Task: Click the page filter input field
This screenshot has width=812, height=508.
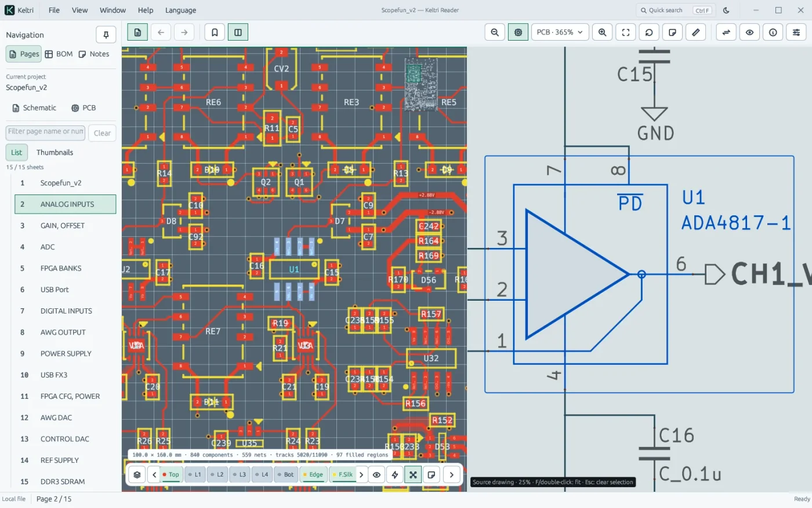Action: point(45,132)
